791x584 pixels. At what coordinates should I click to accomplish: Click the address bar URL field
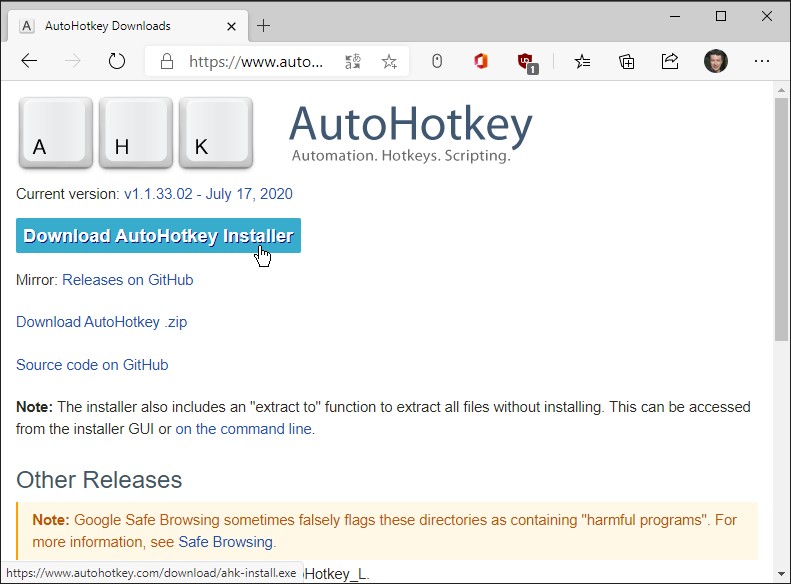click(256, 61)
